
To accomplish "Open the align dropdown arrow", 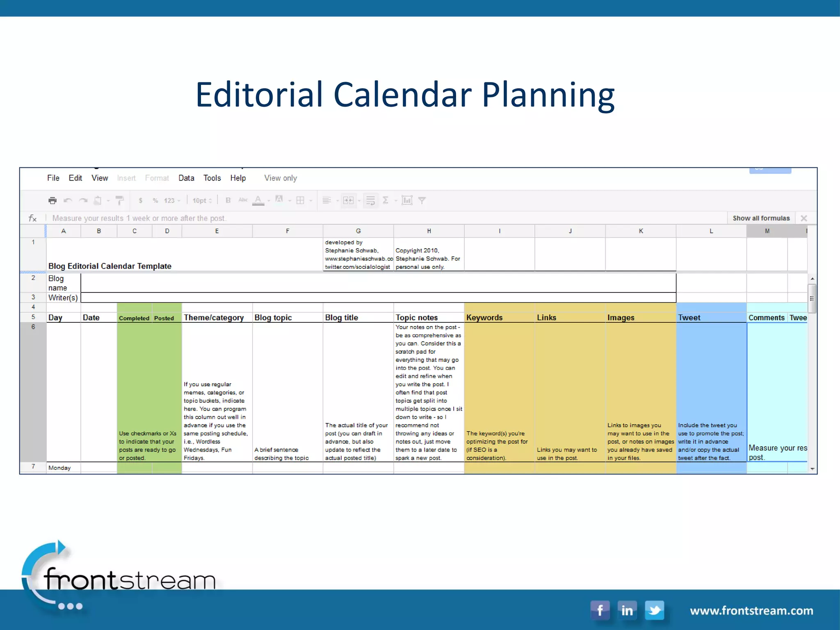I will click(x=337, y=201).
